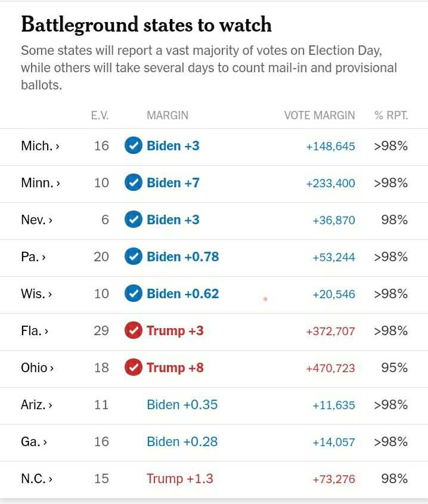This screenshot has width=428, height=504.
Task: Click the red checkmark in Ohio row
Action: [x=134, y=367]
